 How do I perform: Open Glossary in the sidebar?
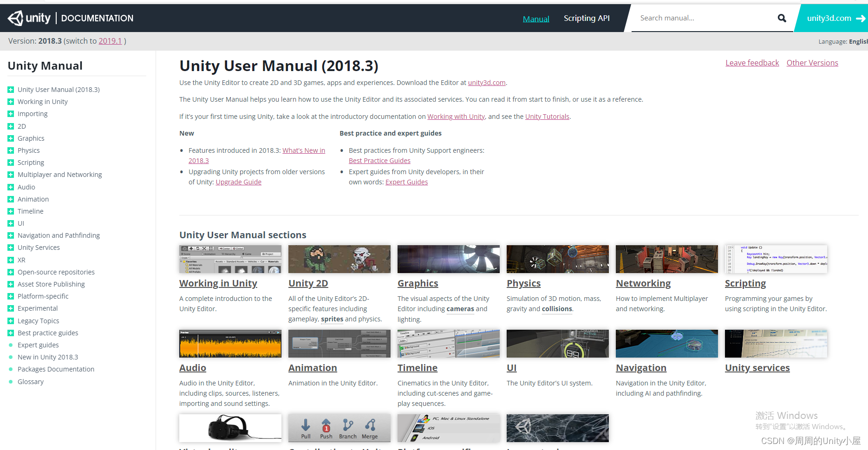(x=31, y=382)
